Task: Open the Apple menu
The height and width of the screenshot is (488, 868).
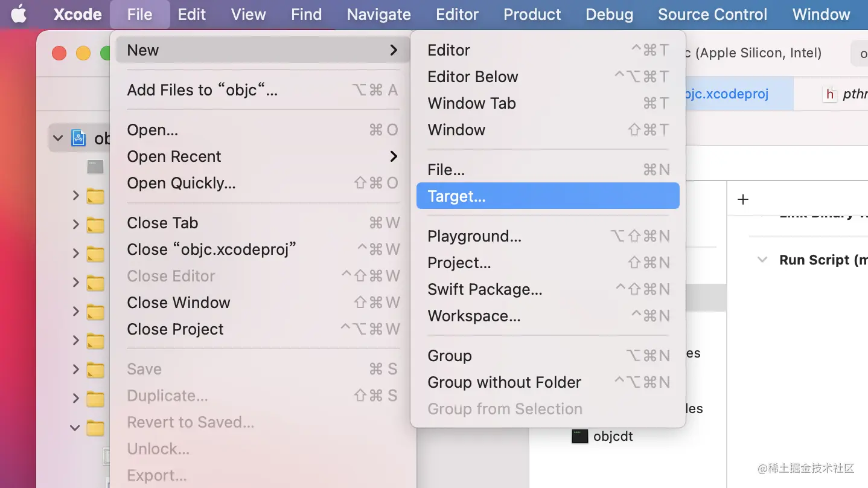Action: [19, 14]
